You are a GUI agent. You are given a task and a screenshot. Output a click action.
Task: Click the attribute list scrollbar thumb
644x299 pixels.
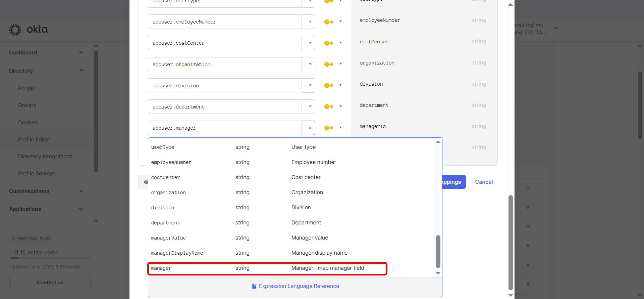coord(438,251)
